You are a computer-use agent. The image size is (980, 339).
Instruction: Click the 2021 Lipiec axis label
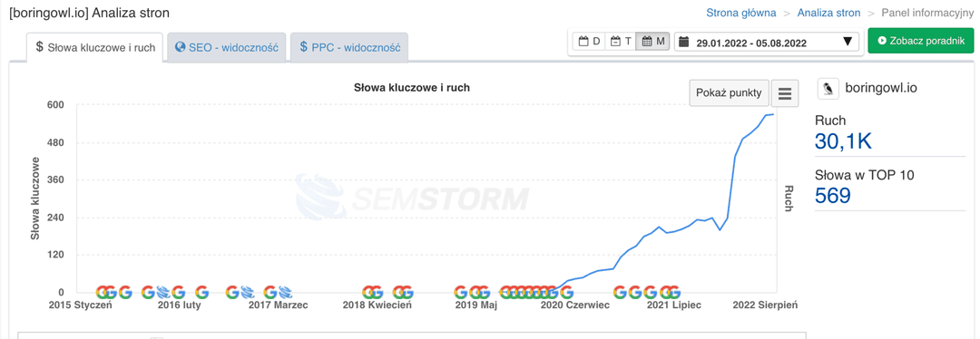[673, 305]
